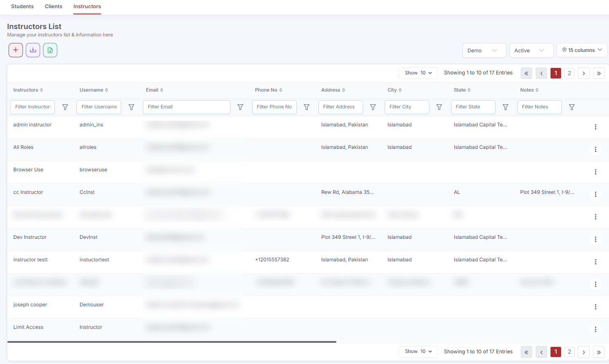
Task: Click the Filter Notes input field
Action: click(539, 107)
